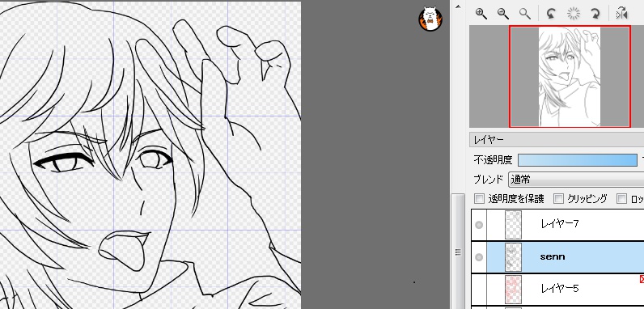Flip the canvas view horizontally
644x309 pixels.
click(x=622, y=14)
